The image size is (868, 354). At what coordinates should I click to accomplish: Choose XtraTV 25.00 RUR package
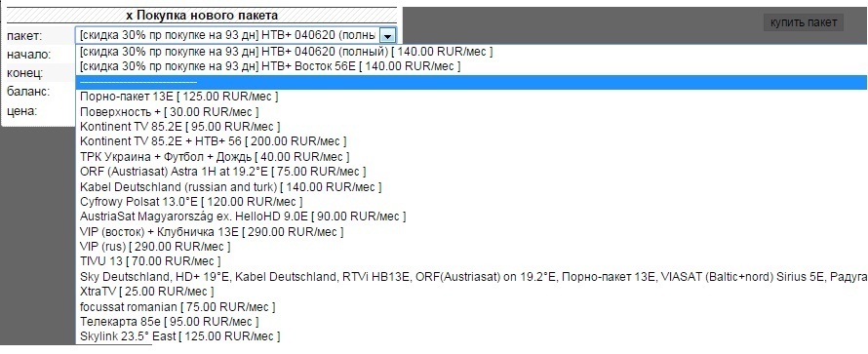[470, 292]
